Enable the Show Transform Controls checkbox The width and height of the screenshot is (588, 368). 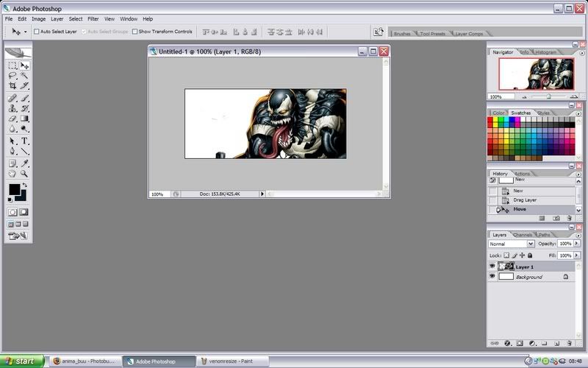135,32
